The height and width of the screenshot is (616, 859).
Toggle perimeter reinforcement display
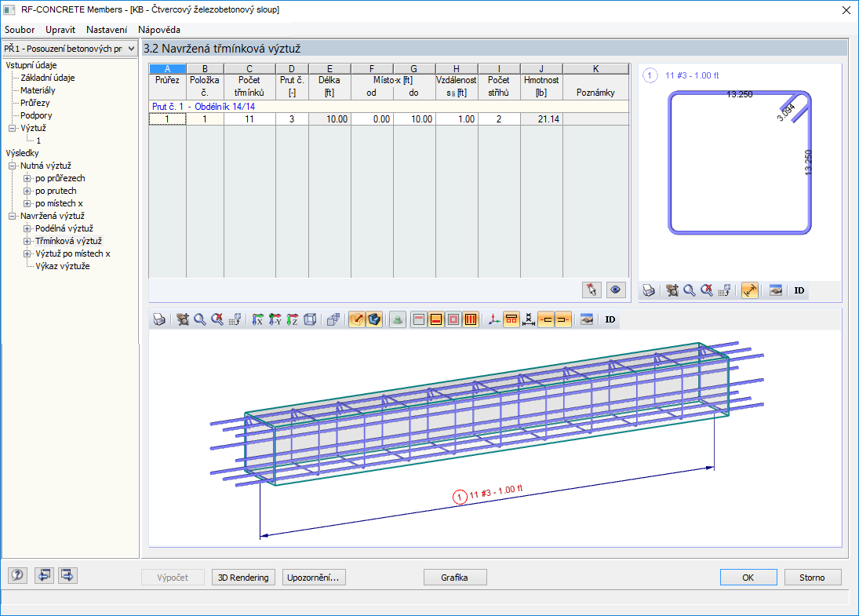(453, 319)
